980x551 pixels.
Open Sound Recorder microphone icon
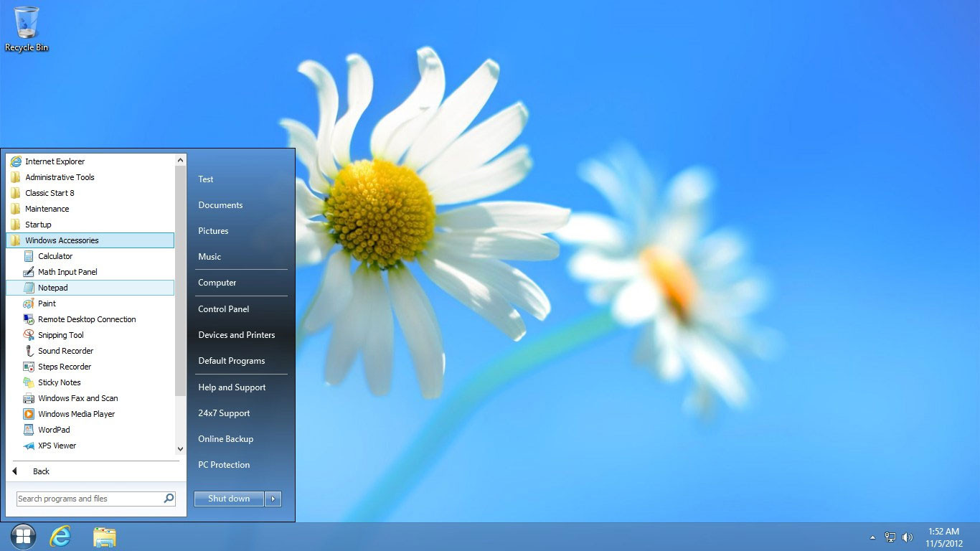click(x=29, y=351)
